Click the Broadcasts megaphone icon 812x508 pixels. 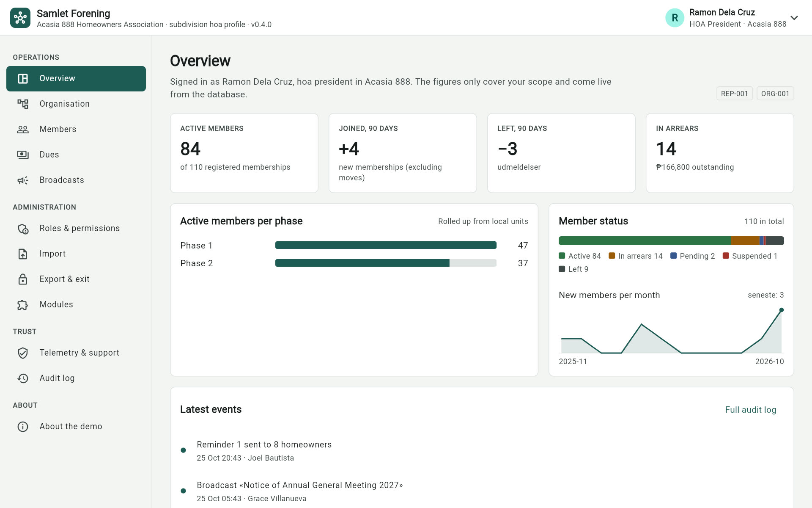[23, 180]
